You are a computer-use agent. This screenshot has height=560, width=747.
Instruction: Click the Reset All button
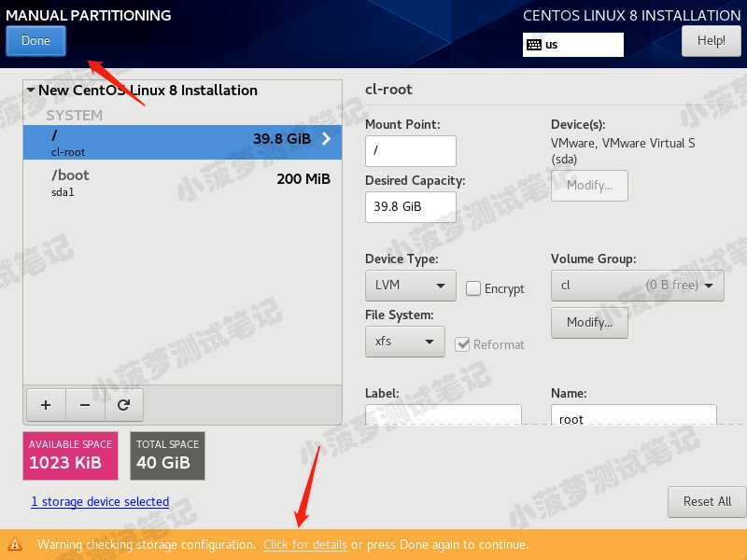707,501
